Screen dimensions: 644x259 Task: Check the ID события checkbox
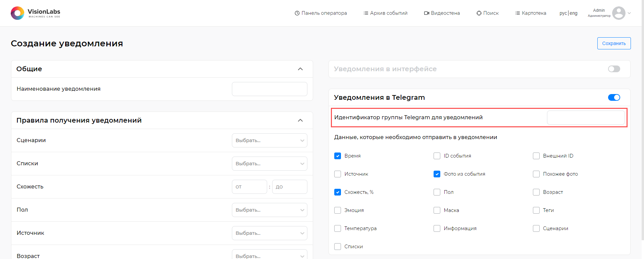pyautogui.click(x=437, y=156)
